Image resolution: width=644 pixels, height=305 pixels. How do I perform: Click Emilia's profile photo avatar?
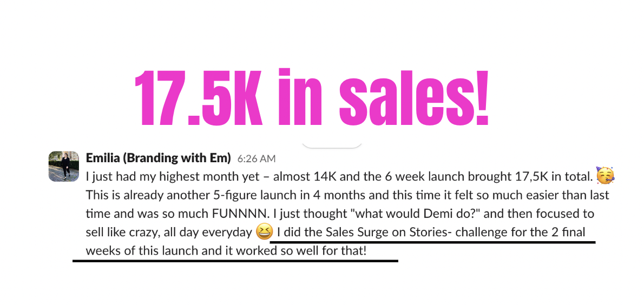point(64,166)
